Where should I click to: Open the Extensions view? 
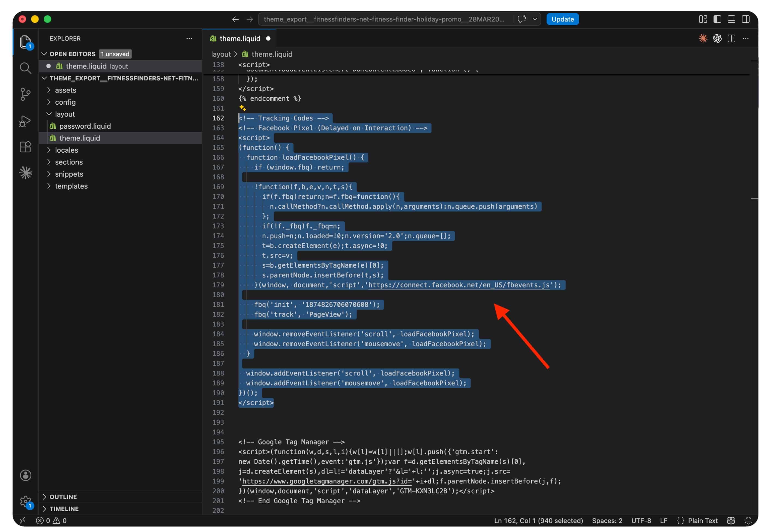[x=25, y=147]
